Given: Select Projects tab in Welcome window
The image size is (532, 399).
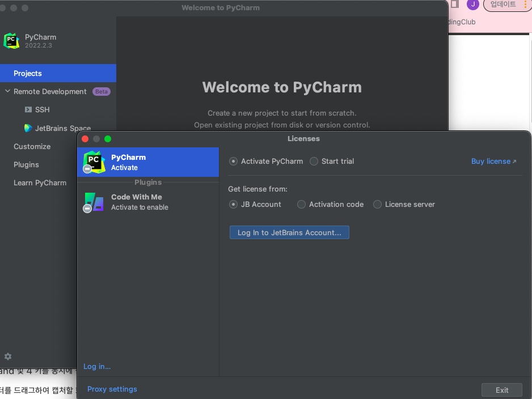Looking at the screenshot, I should coord(58,73).
